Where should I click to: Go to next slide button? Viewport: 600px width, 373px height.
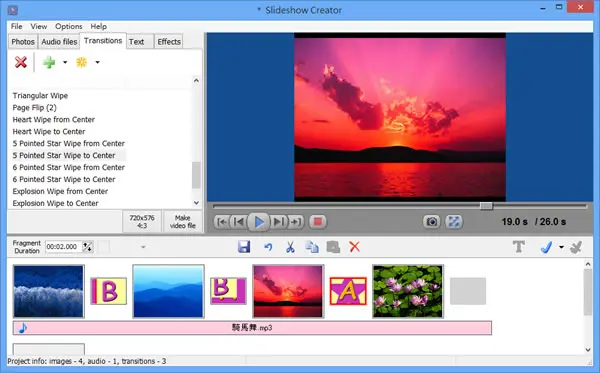pos(279,222)
